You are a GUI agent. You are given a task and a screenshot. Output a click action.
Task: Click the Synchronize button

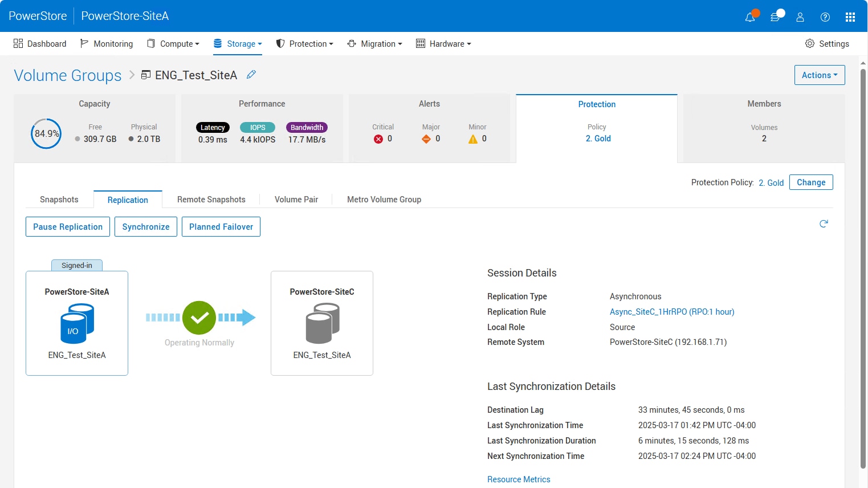pos(146,227)
